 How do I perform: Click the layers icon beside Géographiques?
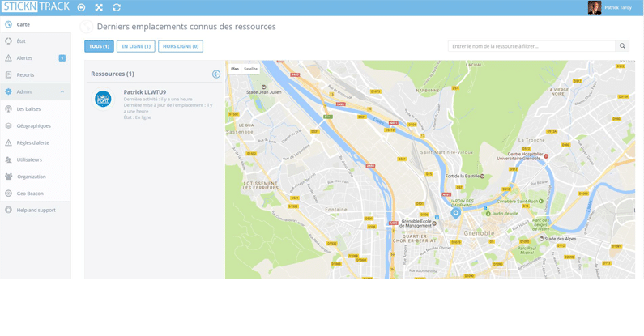click(x=8, y=126)
